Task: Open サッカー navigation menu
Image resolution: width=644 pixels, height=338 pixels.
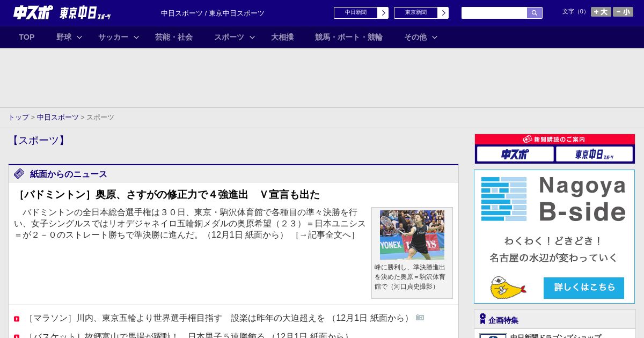Action: click(x=113, y=37)
